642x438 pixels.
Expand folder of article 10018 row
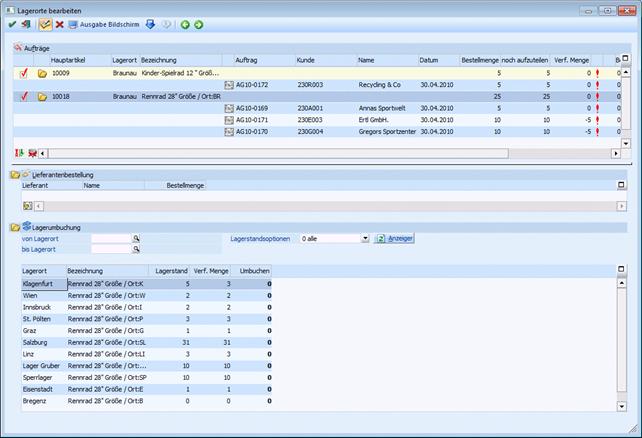(42, 97)
